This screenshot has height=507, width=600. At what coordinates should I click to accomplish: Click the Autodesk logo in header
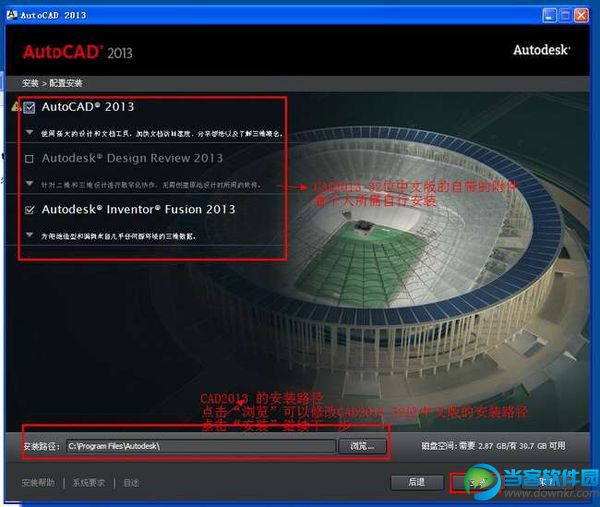[541, 50]
